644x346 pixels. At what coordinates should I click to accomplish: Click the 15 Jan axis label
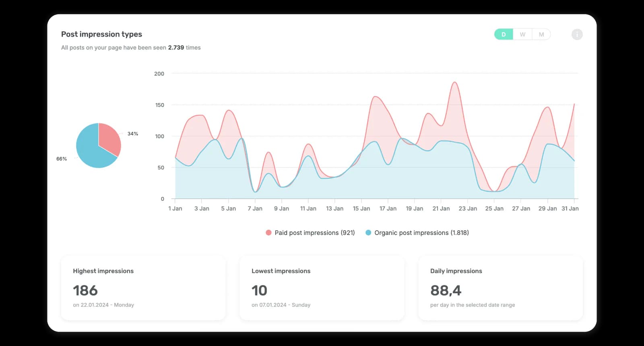pyautogui.click(x=361, y=208)
